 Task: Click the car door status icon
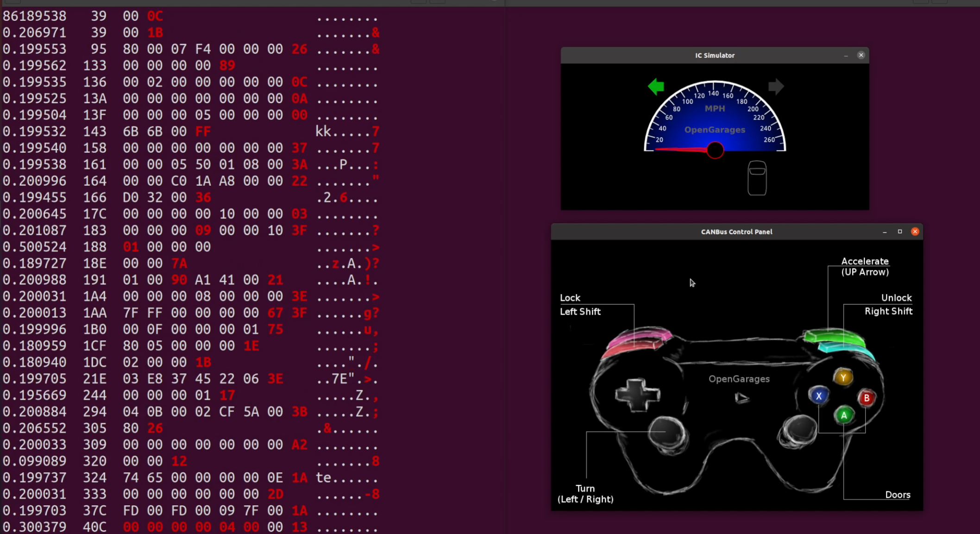pyautogui.click(x=757, y=178)
